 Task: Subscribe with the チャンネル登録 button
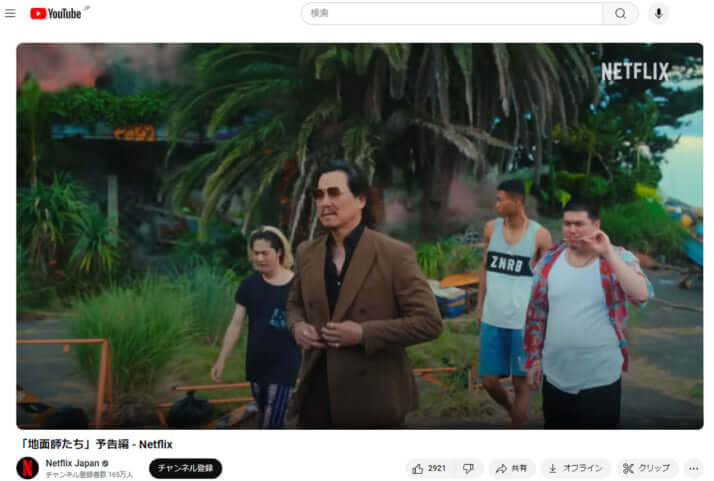pos(185,468)
